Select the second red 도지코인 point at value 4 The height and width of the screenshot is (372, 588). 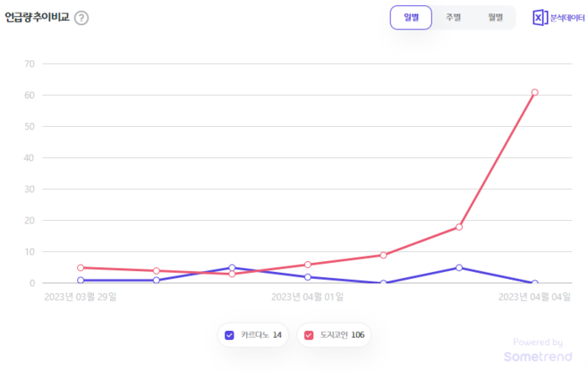156,270
